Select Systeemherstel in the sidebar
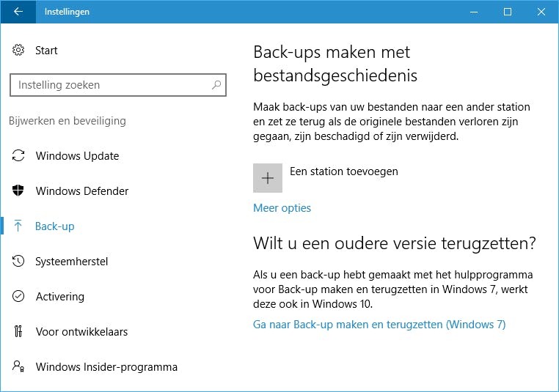This screenshot has width=559, height=392. (72, 262)
